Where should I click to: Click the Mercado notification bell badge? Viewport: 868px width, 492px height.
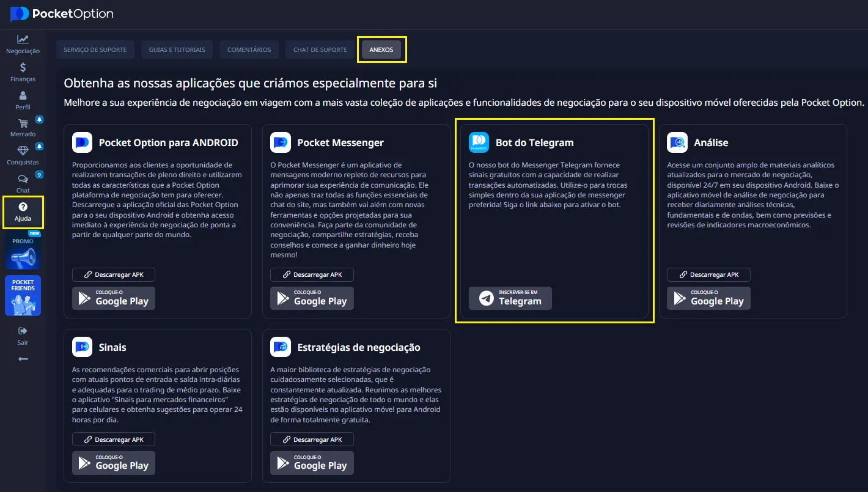click(39, 119)
